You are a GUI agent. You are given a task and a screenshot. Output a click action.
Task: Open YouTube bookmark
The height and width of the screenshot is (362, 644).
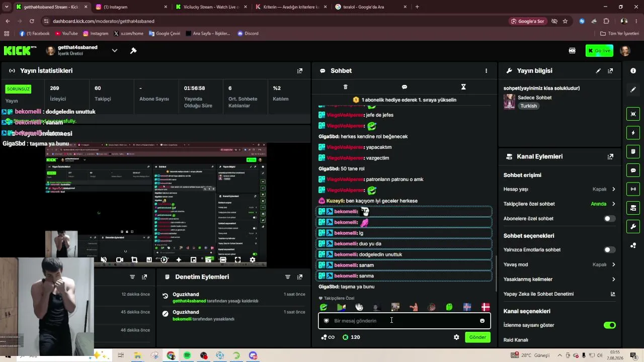pos(66,34)
